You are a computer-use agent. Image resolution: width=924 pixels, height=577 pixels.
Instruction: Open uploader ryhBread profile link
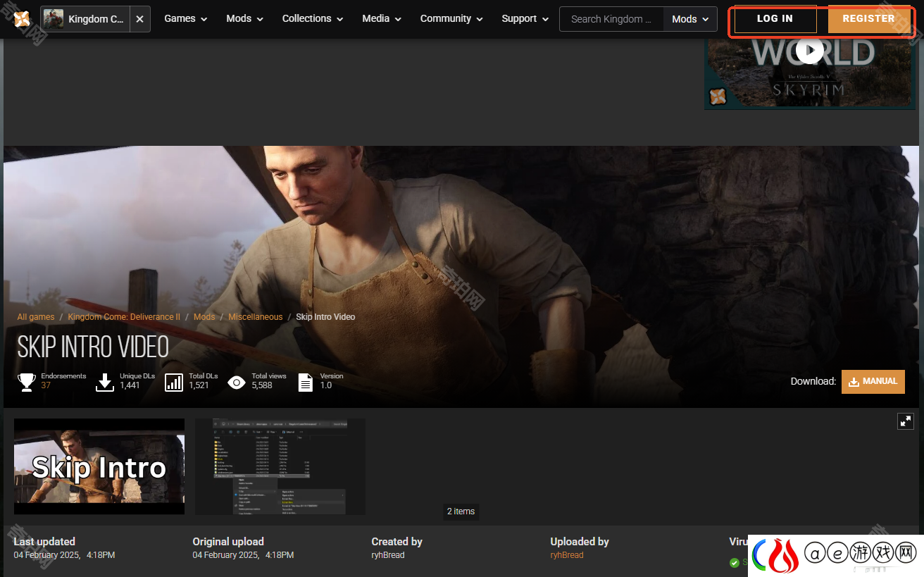[x=567, y=555]
